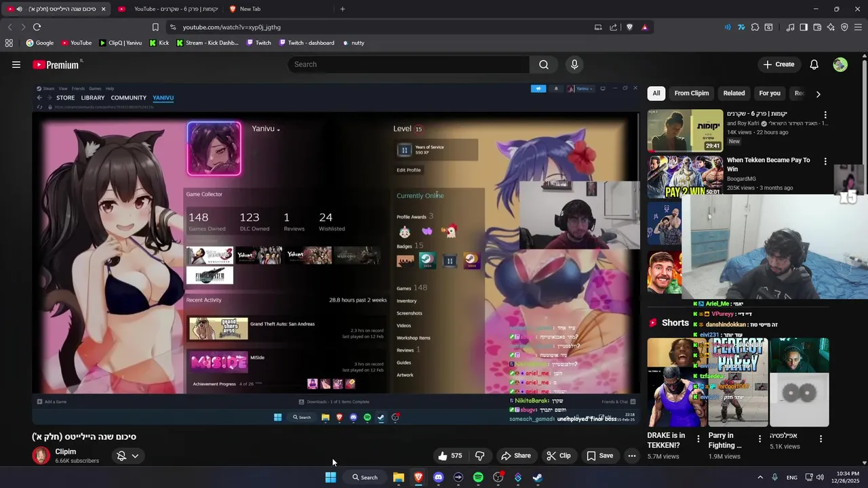Like the video with 575 likes
868x488 pixels.
[450, 455]
